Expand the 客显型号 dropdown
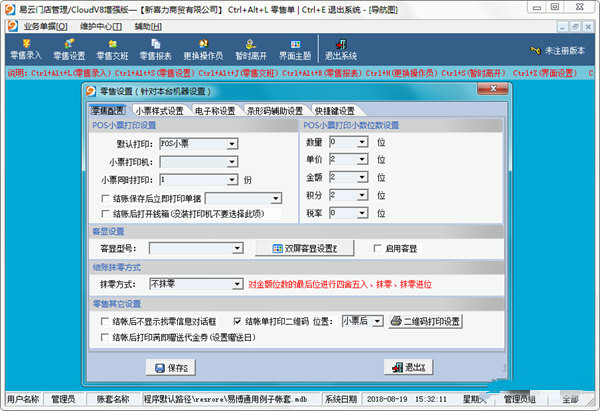600x411 pixels. pos(237,248)
